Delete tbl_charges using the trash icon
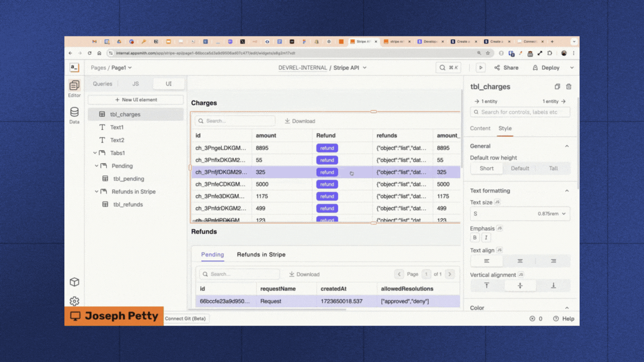Screen dimensions: 644x362 coord(569,87)
